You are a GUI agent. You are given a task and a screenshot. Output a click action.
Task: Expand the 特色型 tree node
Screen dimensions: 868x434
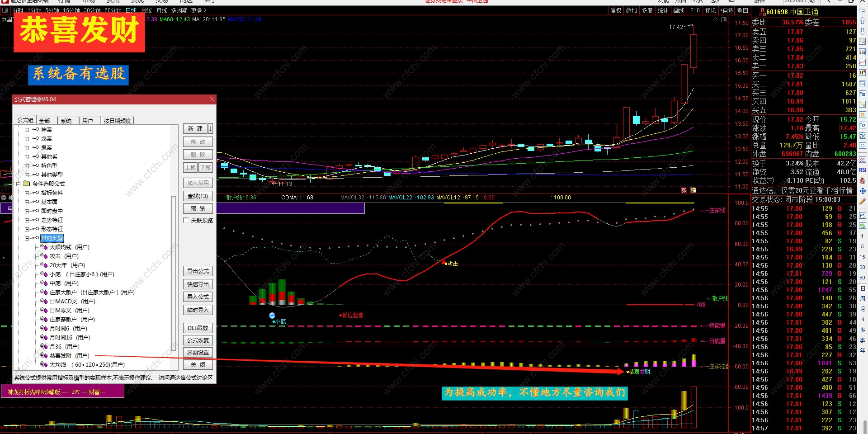27,166
